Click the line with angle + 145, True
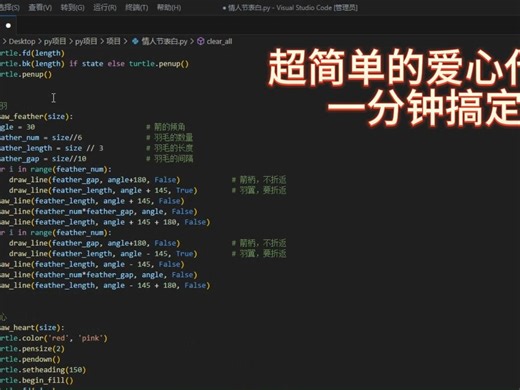520x390 pixels. [103, 190]
